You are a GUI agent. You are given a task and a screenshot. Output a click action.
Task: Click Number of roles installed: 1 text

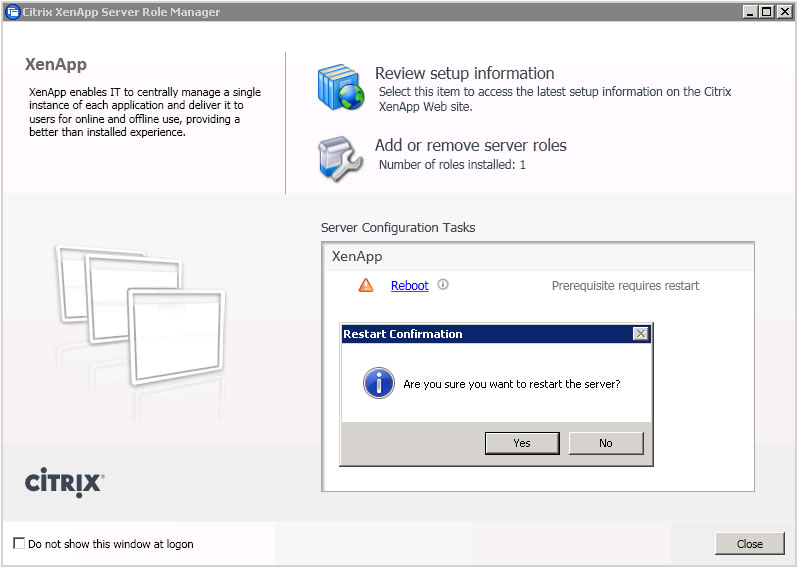[x=452, y=165]
